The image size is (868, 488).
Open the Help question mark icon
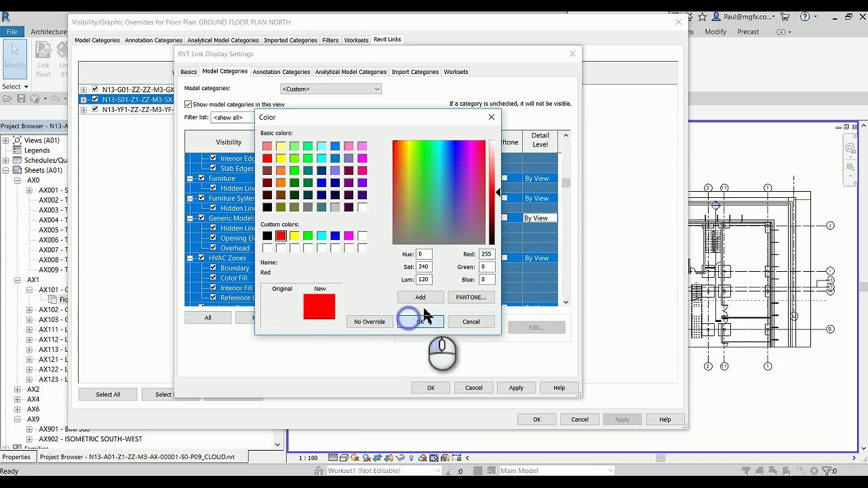pos(805,16)
